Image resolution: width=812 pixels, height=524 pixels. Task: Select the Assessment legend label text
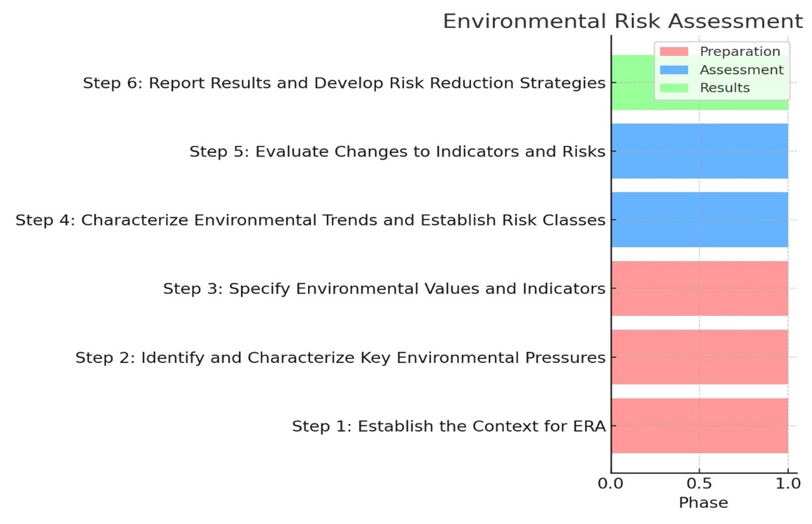pyautogui.click(x=741, y=70)
